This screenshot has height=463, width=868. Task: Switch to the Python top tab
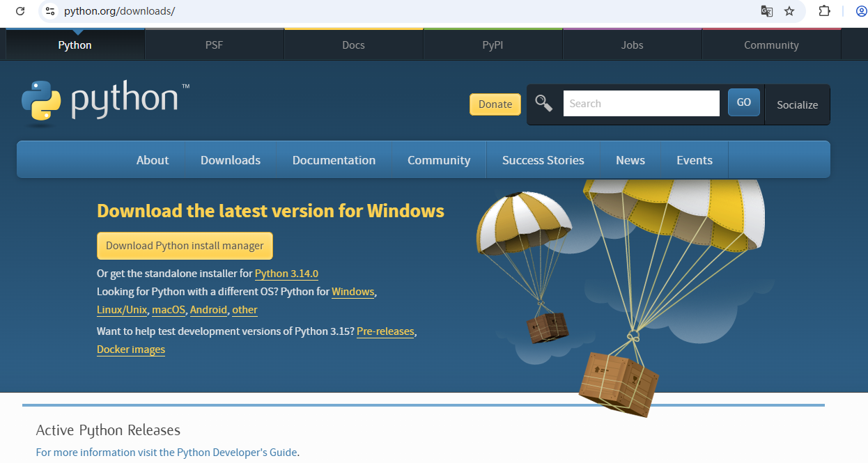(75, 45)
